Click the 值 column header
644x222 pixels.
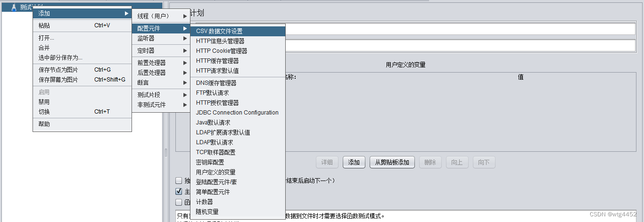coord(520,77)
